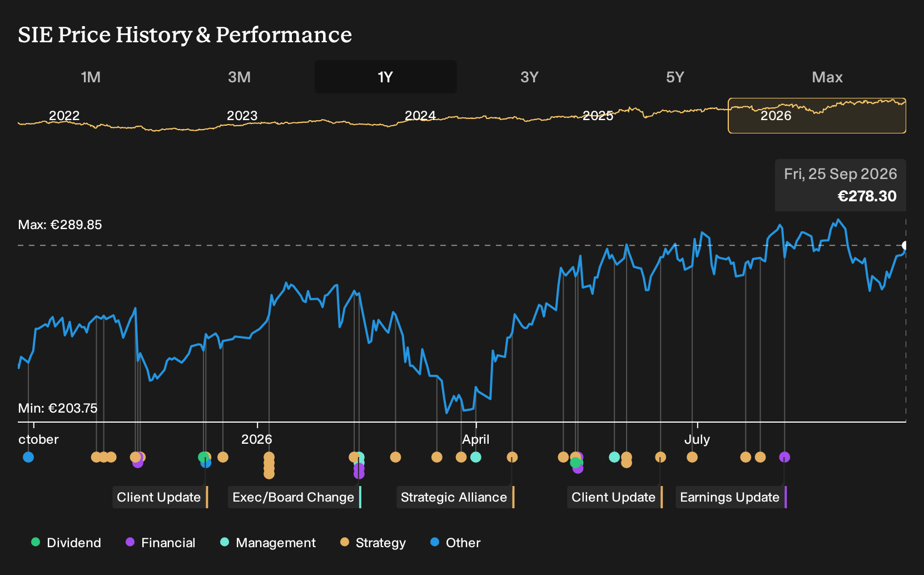Open the Exec/Board Change event label
The image size is (924, 575).
(x=294, y=497)
